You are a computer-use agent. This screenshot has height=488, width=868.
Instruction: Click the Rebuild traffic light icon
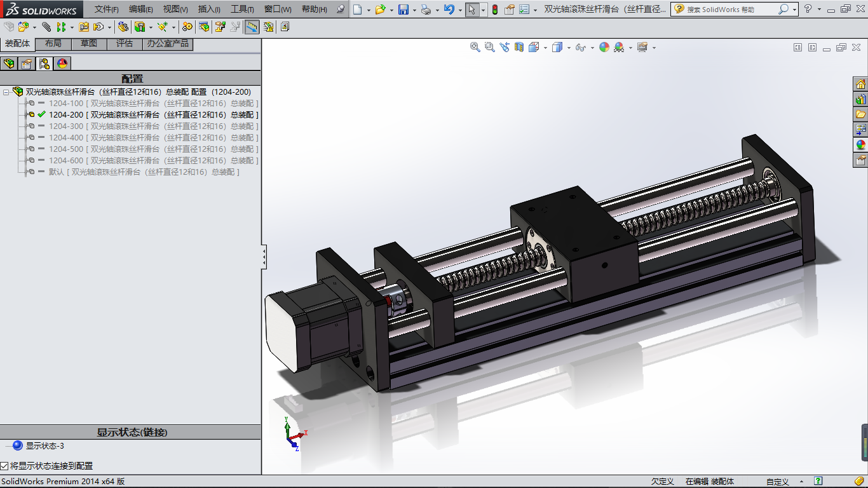click(494, 10)
